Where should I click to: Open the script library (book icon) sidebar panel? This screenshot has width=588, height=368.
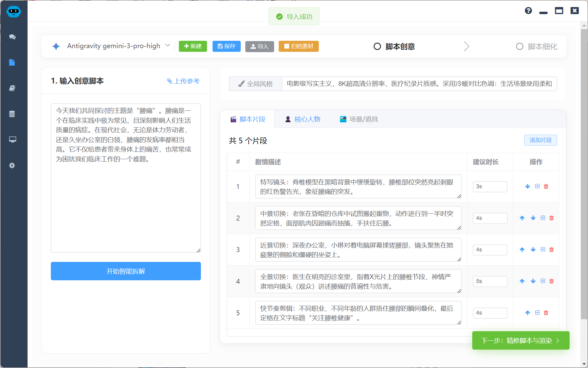click(12, 88)
